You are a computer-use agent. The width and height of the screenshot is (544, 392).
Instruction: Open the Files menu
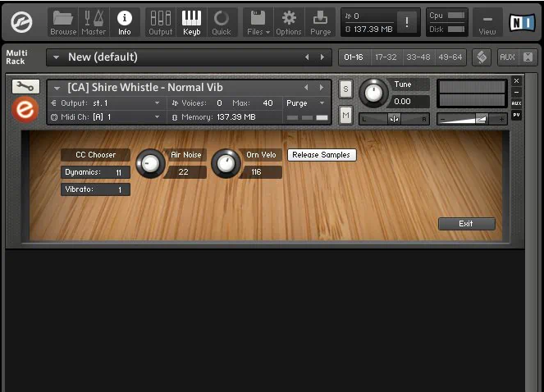(x=258, y=22)
